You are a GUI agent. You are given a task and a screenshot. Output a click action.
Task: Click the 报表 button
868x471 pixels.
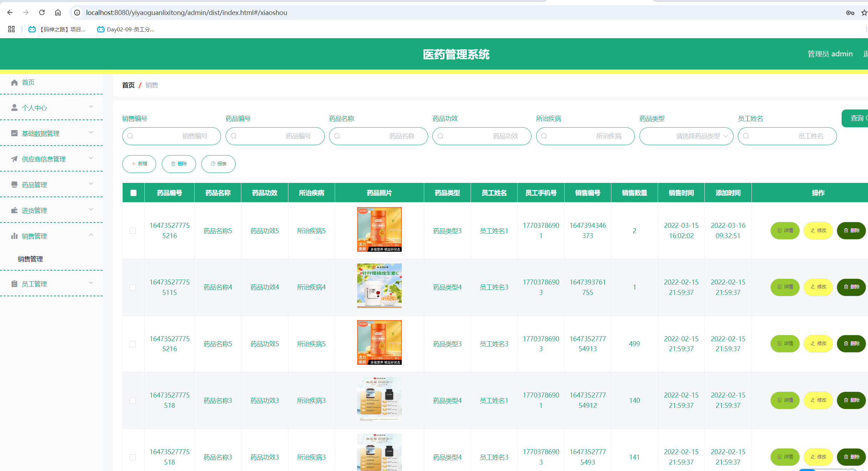coord(218,164)
